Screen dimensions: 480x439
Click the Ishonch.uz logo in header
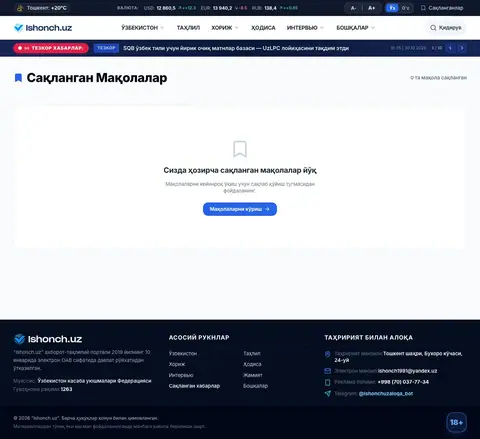click(43, 28)
